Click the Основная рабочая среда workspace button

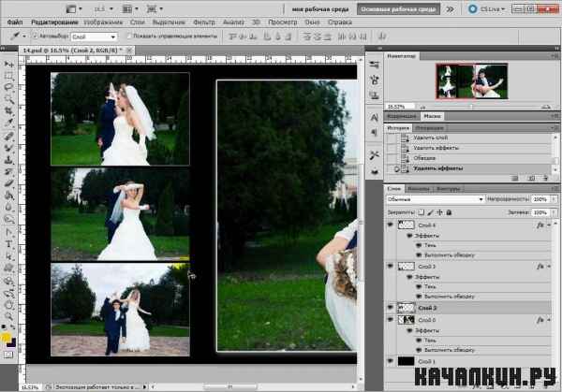click(x=399, y=9)
